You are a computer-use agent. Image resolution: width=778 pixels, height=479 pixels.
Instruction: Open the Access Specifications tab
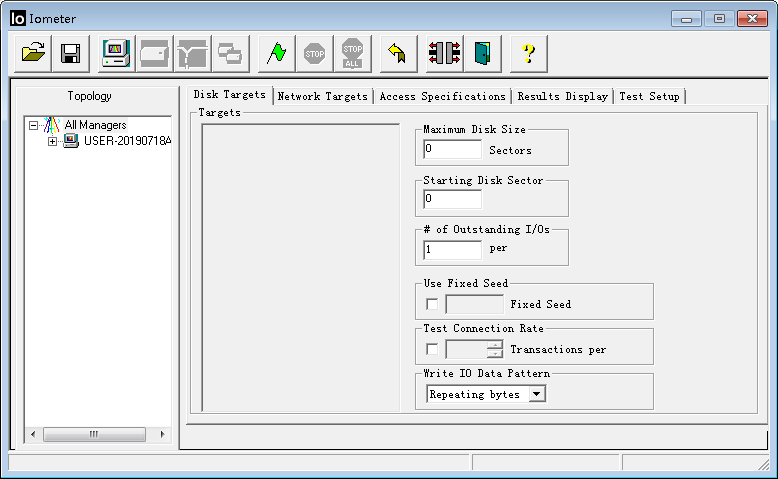click(x=442, y=96)
